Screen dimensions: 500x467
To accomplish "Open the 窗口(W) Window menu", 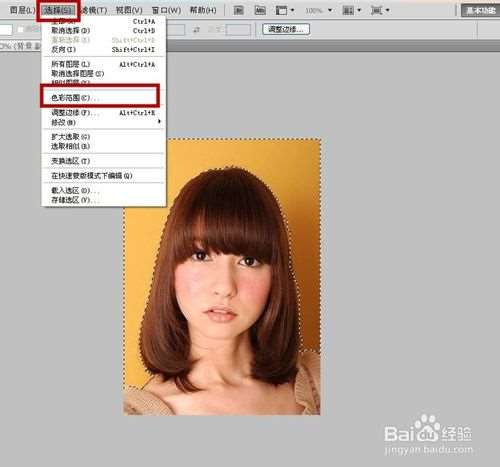I will point(166,10).
